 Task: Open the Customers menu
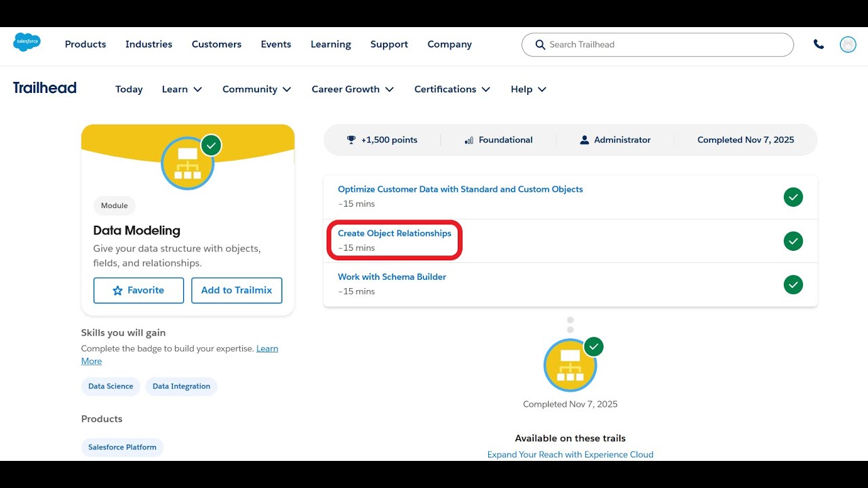[216, 44]
